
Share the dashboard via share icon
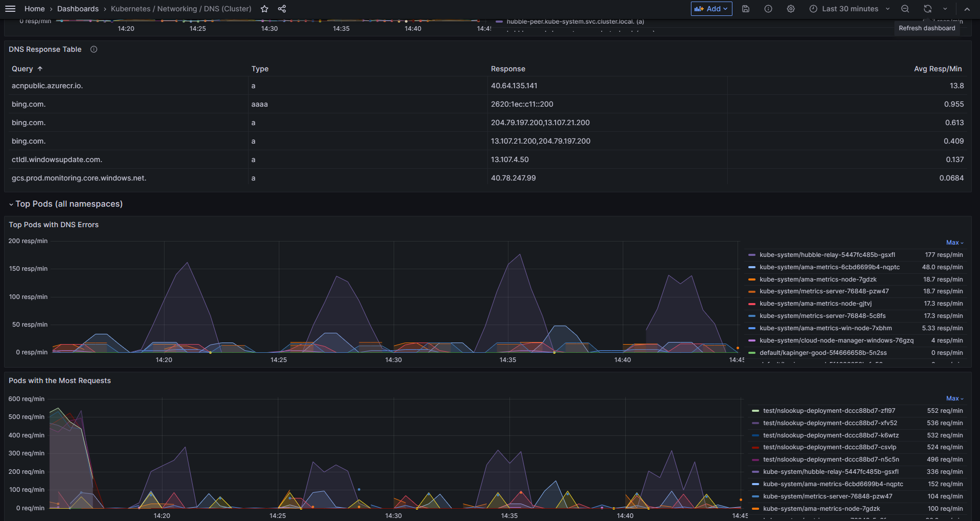click(282, 9)
